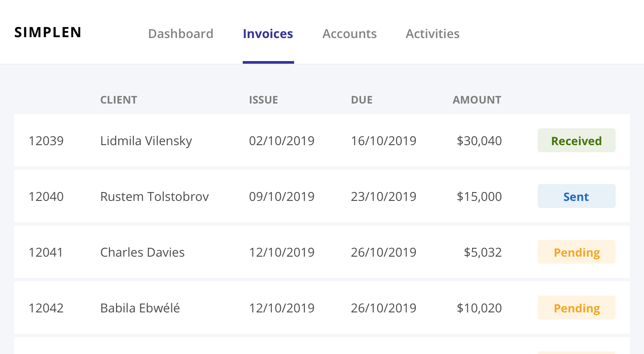Click the 23/10/2019 due date

click(x=384, y=196)
